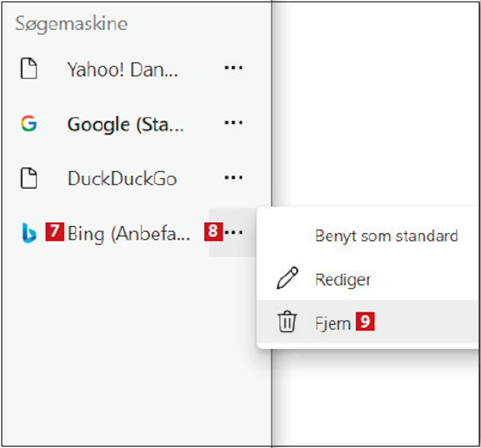Select the Google (Sta... search engine name

coord(125,125)
